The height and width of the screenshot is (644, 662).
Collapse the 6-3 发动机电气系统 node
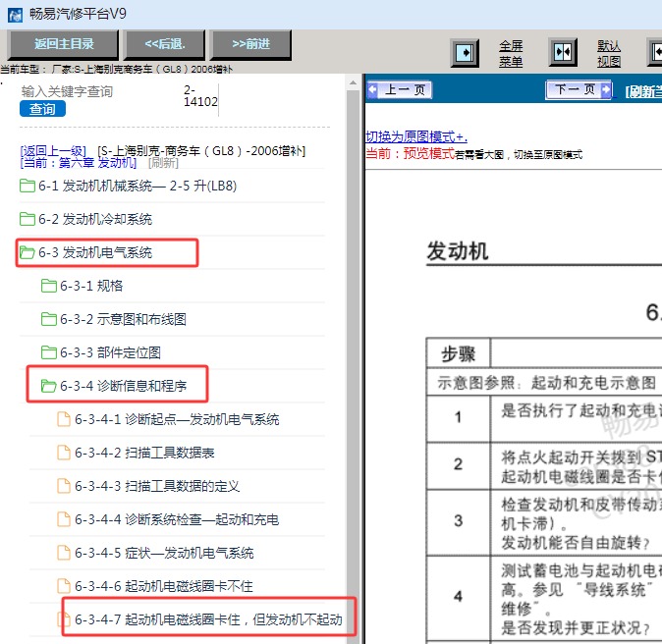[95, 252]
